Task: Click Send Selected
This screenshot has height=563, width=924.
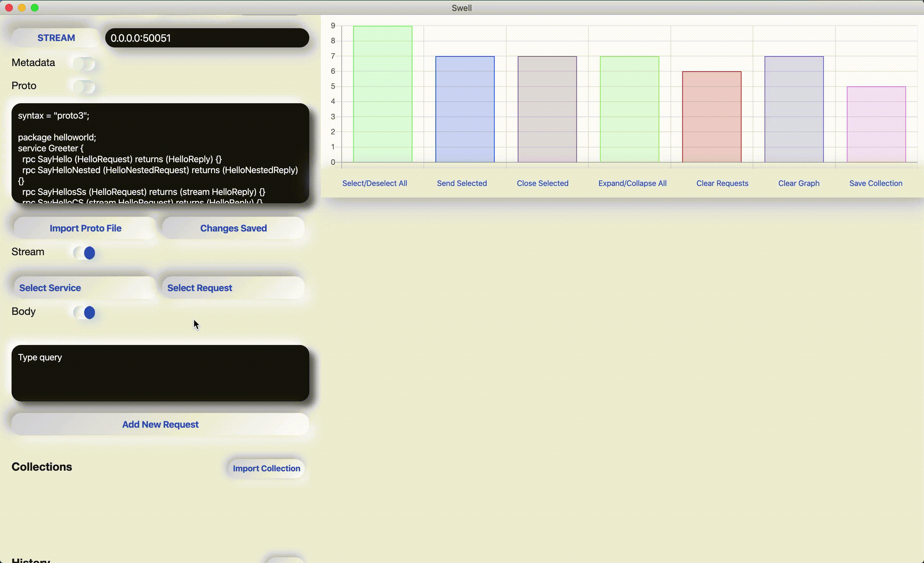Action: coord(462,183)
